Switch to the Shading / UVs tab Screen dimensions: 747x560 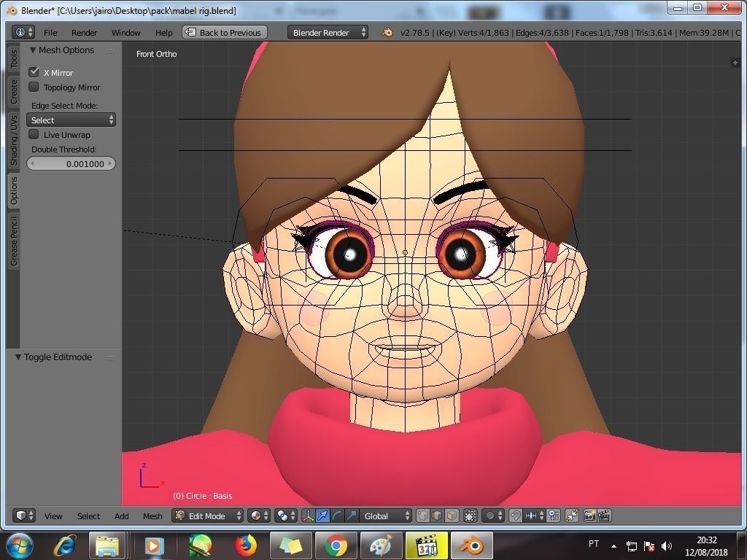tap(13, 140)
